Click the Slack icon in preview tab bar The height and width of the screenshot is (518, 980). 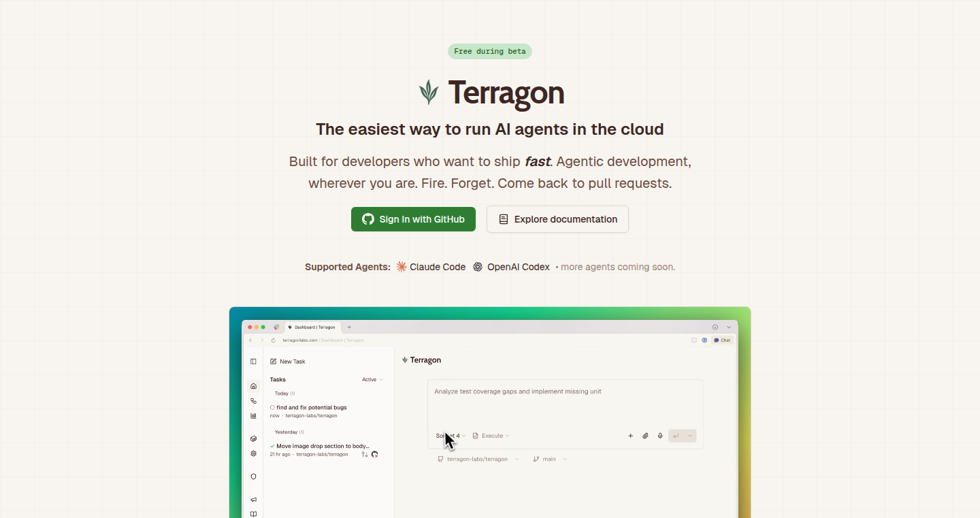[x=276, y=327]
